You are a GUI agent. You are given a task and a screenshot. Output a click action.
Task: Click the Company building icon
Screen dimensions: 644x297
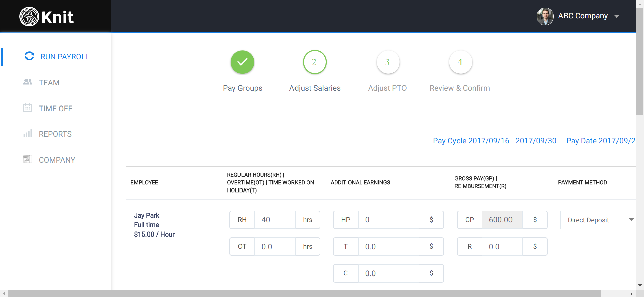pyautogui.click(x=28, y=159)
